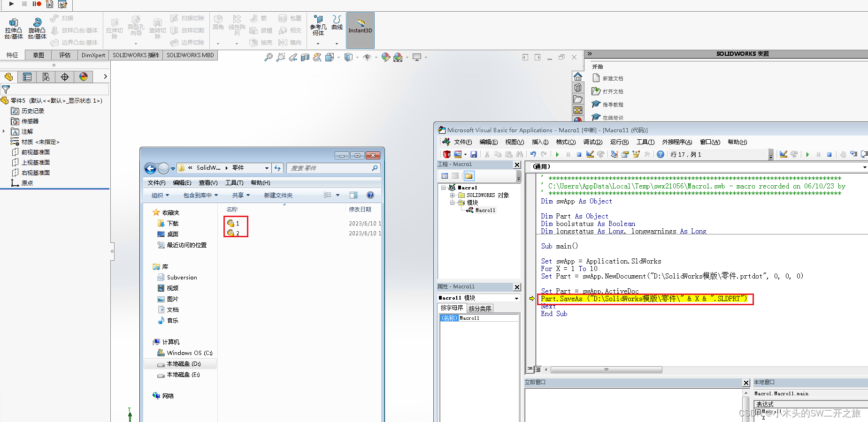Toggle the Instant3D button

pos(360,30)
